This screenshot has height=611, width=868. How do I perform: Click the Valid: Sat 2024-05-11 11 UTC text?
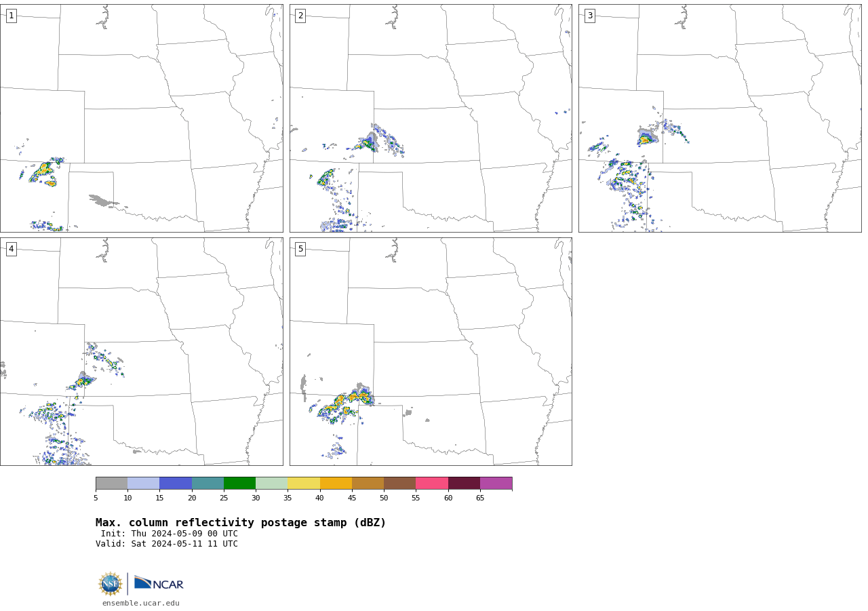(x=167, y=544)
